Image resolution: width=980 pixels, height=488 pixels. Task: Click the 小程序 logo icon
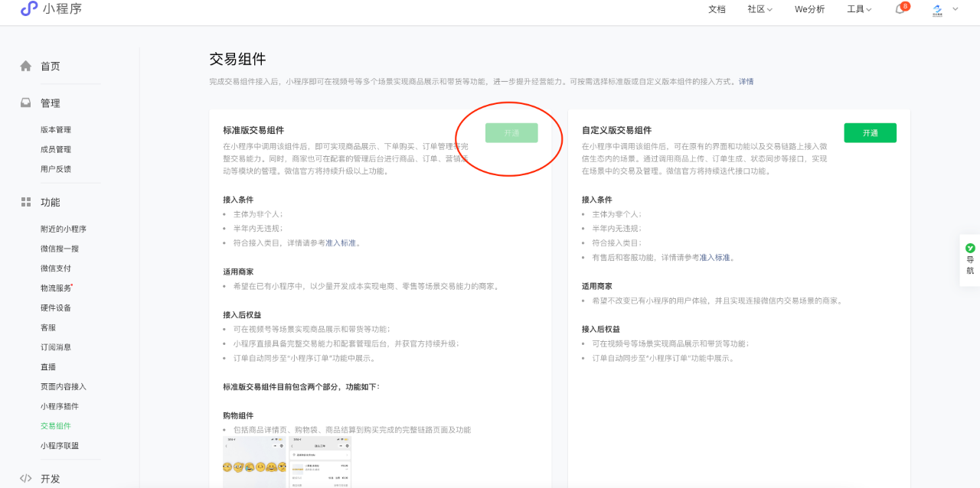click(x=28, y=9)
